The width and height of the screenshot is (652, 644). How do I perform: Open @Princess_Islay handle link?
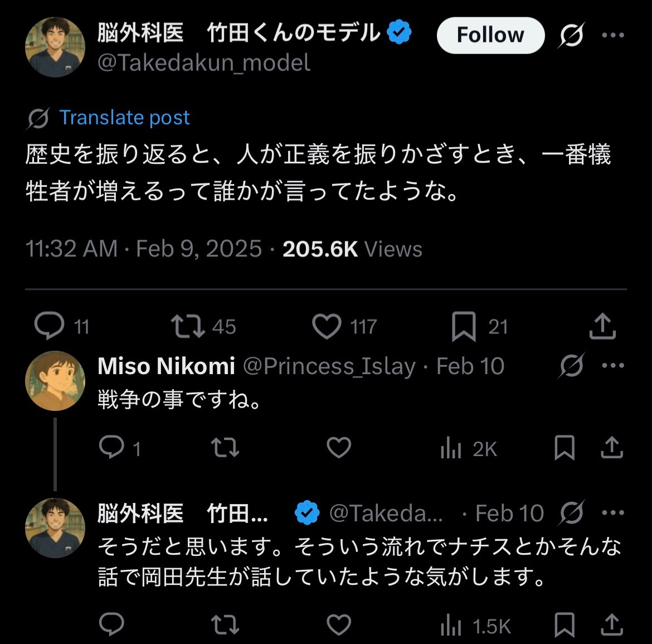tap(329, 366)
